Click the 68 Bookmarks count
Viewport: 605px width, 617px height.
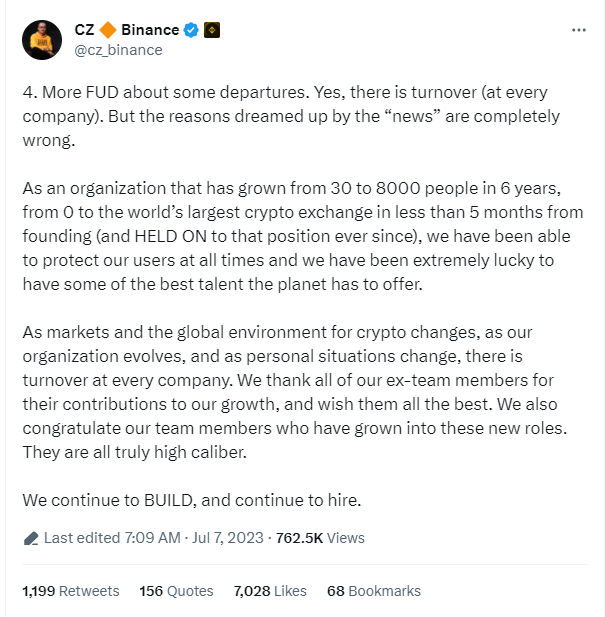(x=373, y=591)
